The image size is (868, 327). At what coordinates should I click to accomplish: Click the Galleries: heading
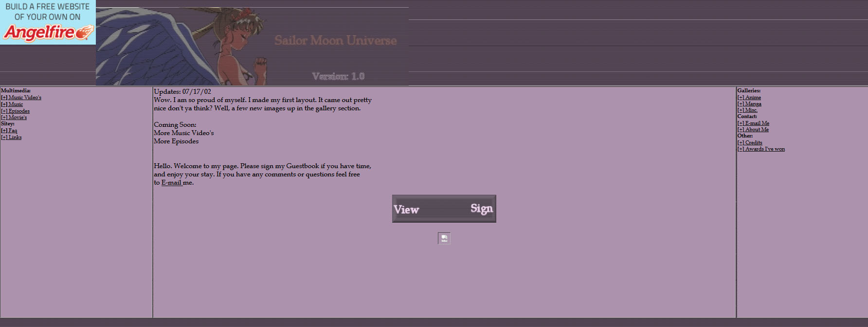[749, 90]
